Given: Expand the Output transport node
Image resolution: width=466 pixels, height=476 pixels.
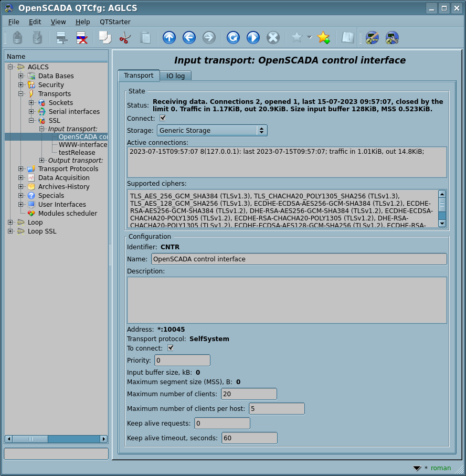Looking at the screenshot, I should [x=42, y=160].
